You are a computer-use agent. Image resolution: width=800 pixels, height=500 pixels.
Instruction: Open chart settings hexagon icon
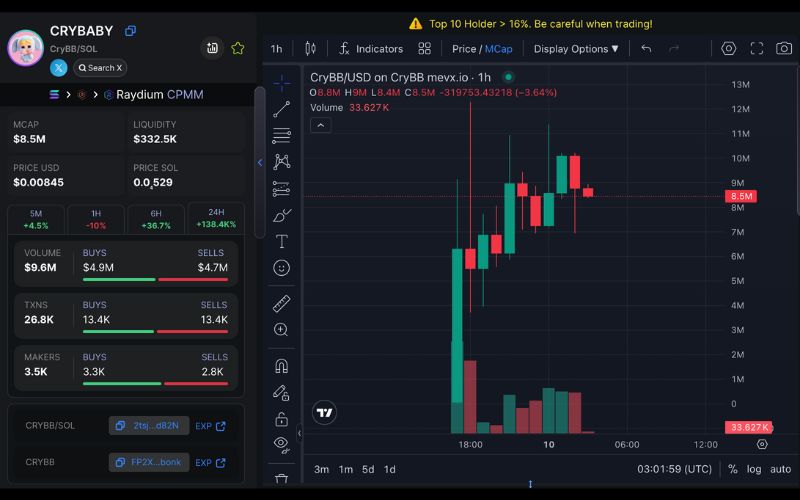pos(729,48)
